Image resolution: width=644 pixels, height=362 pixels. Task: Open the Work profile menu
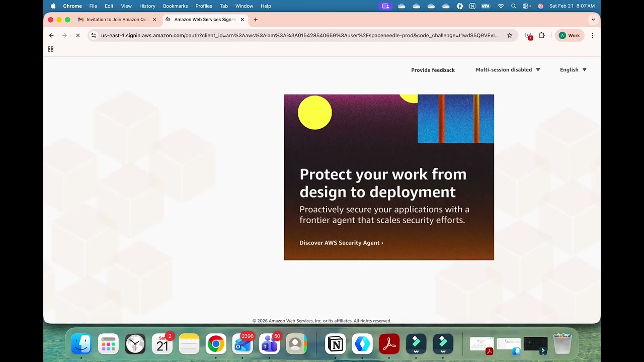pyautogui.click(x=570, y=35)
